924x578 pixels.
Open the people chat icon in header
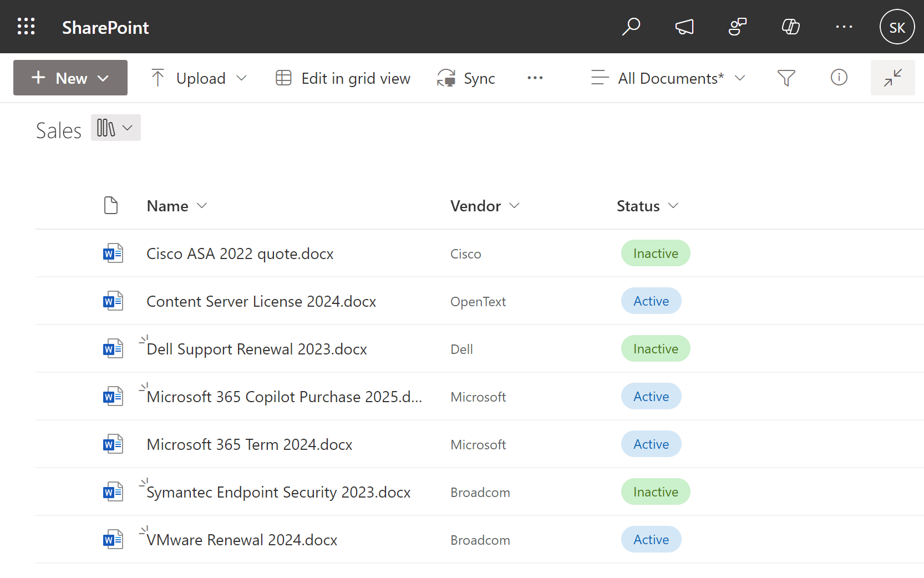point(738,27)
